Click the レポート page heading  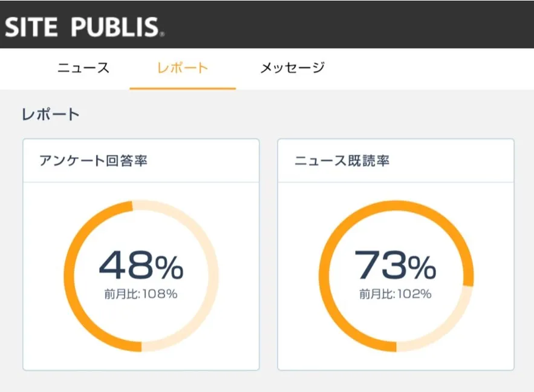pos(50,114)
